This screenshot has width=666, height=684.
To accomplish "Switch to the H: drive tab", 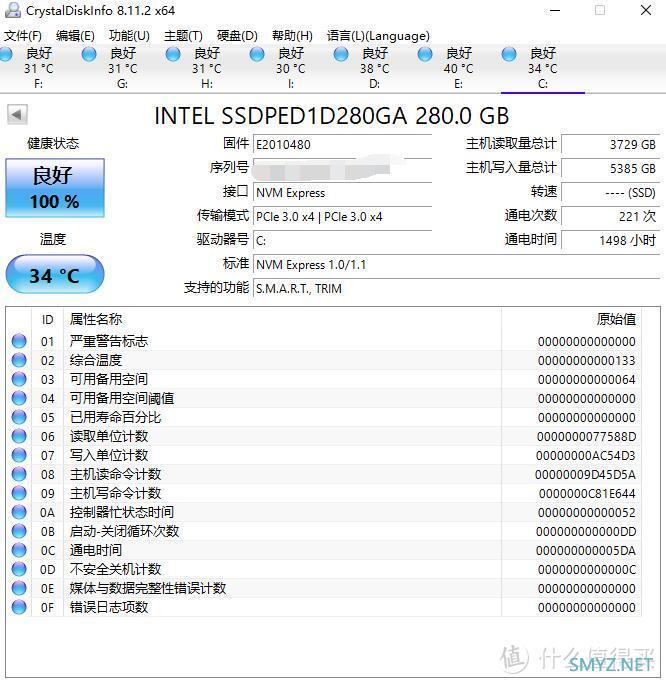I will coord(207,68).
